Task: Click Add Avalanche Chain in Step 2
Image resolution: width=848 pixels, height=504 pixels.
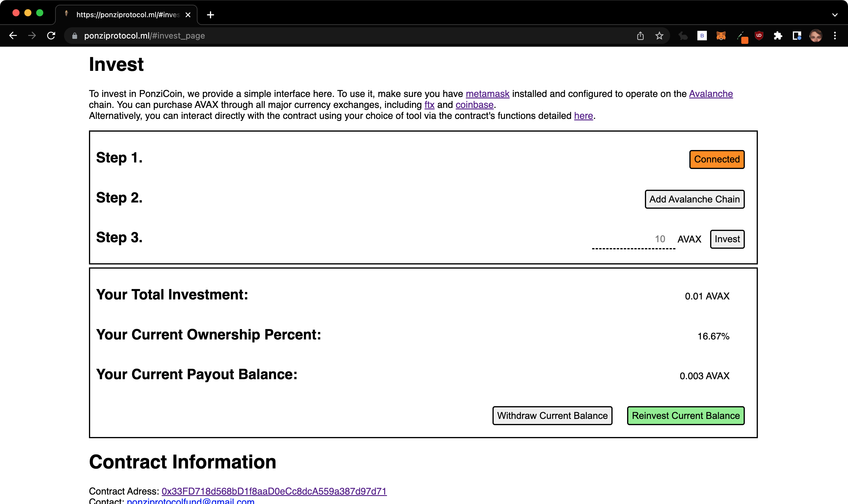Action: click(x=694, y=199)
